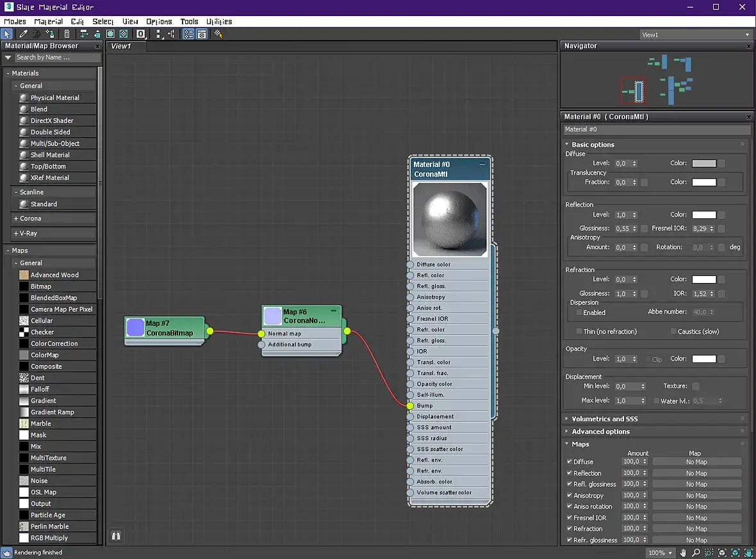Activate Pan hand tool in status bar
The width and height of the screenshot is (756, 559).
683,553
